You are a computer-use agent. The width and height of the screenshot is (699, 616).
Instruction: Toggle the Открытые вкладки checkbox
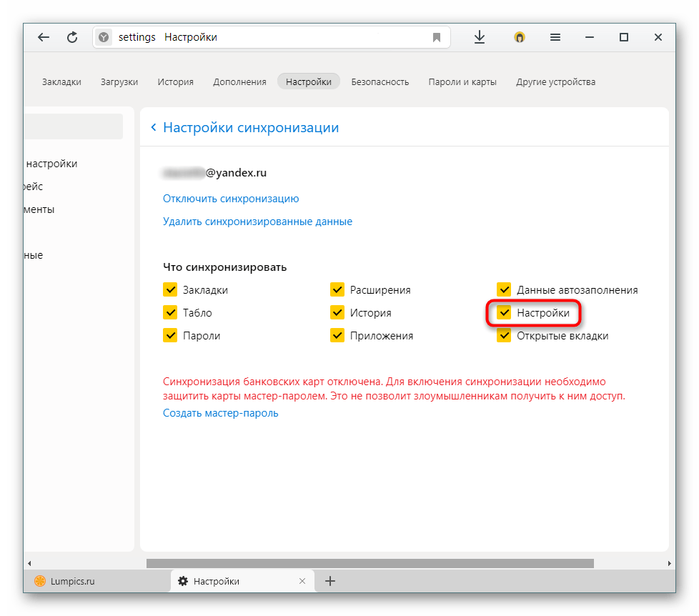tap(504, 335)
